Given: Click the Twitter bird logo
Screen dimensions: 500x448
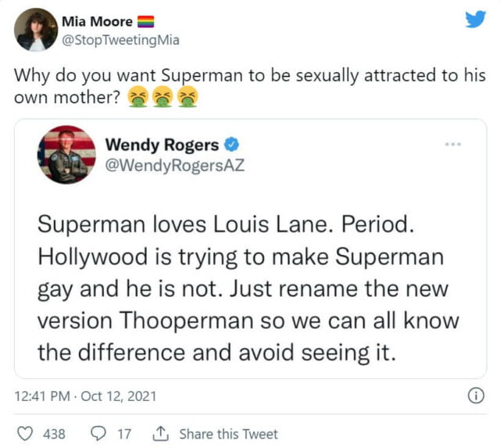Looking at the screenshot, I should [x=475, y=20].
